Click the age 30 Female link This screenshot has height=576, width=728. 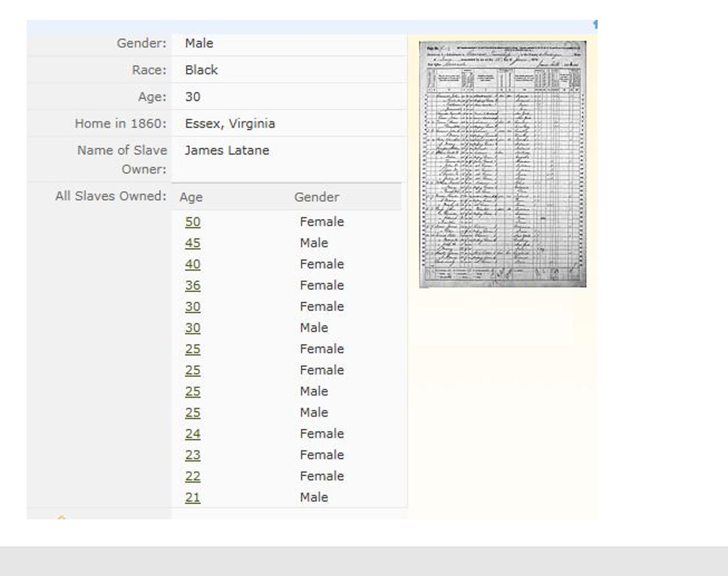193,307
